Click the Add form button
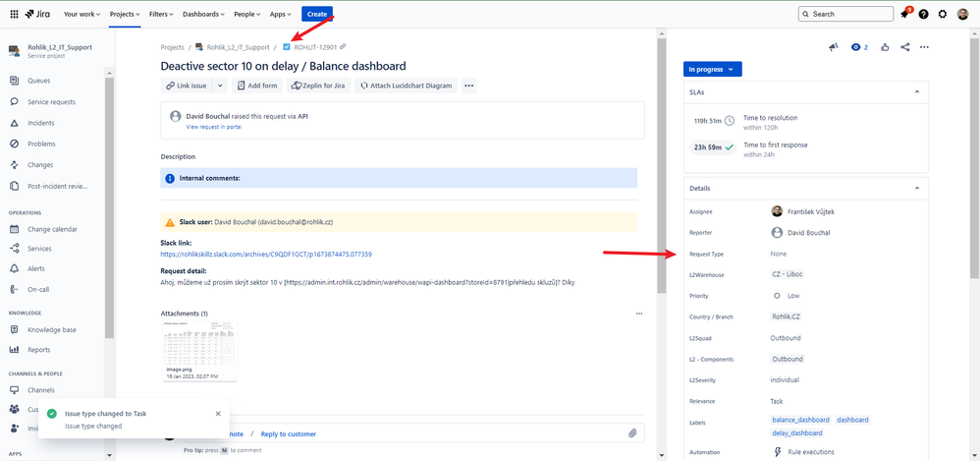 click(x=257, y=86)
